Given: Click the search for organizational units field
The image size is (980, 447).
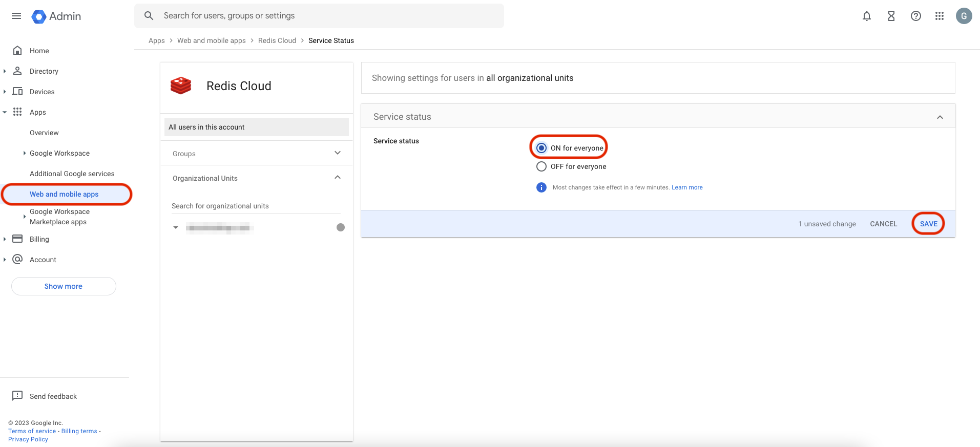Looking at the screenshot, I should pyautogui.click(x=255, y=206).
